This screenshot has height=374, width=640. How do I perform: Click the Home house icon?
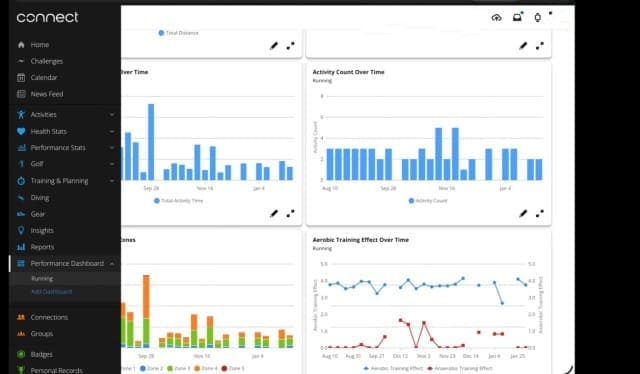21,45
